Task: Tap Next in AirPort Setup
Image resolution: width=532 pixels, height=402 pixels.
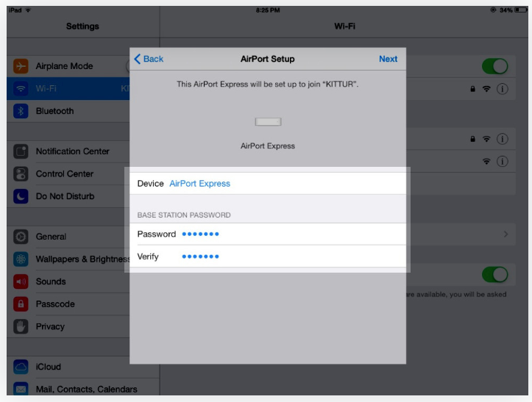Action: pyautogui.click(x=388, y=59)
